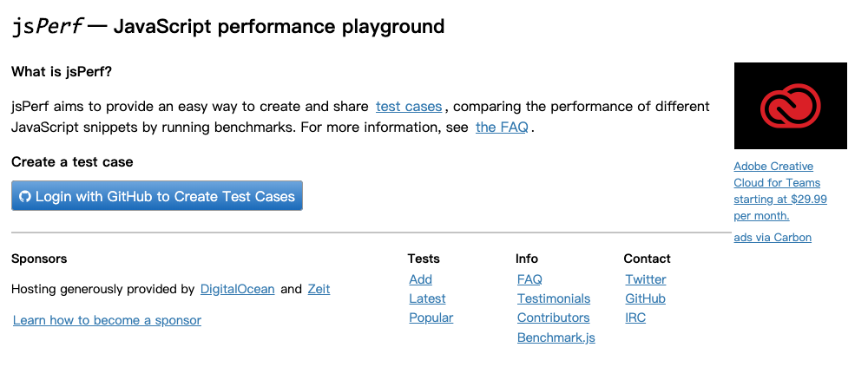Open Adobe Creative Cloud for Teams ad text
Image resolution: width=868 pixels, height=367 pixels.
(x=779, y=191)
